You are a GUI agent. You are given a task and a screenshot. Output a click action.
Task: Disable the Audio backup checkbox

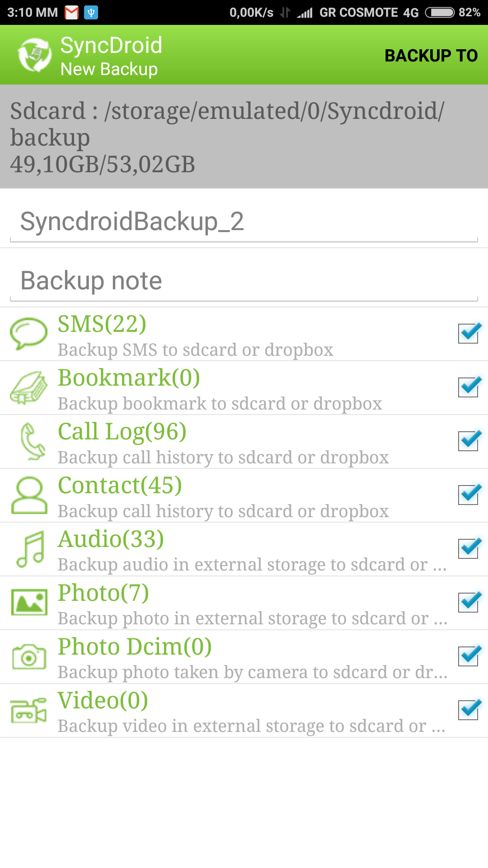469,549
